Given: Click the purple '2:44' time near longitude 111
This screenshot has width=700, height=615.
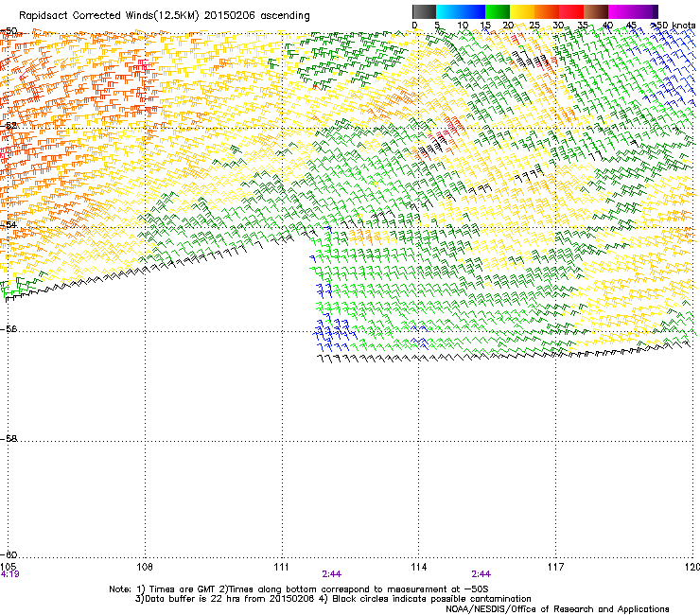Looking at the screenshot, I should point(331,574).
